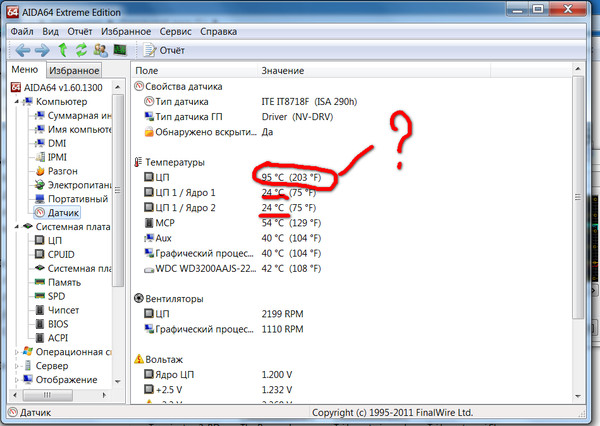This screenshot has width=600, height=426.
Task: Switch to the Избранное panel tab
Action: click(74, 70)
